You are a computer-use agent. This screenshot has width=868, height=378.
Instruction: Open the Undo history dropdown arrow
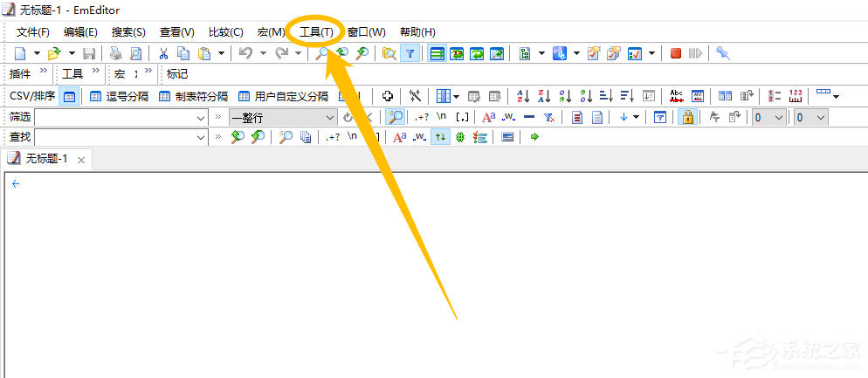pos(263,53)
